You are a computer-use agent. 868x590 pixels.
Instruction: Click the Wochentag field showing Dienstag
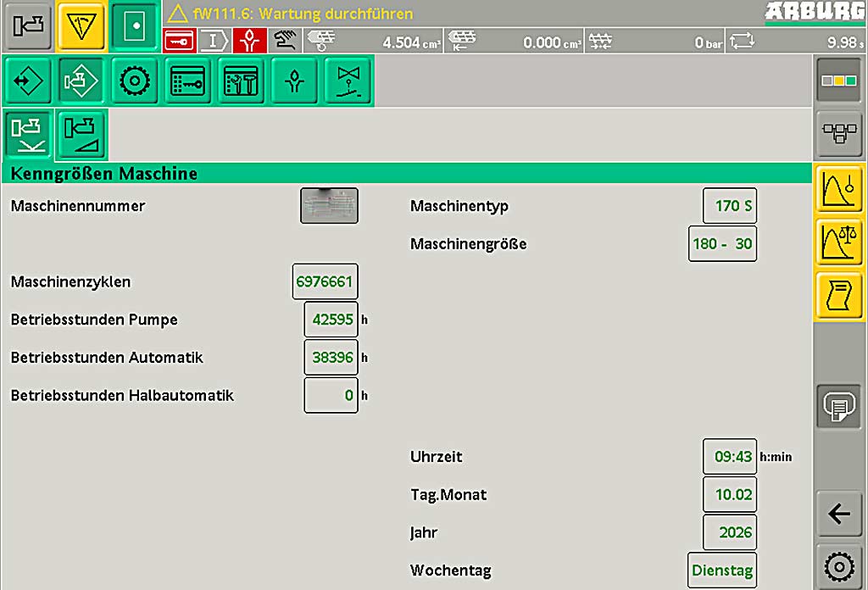[x=721, y=571]
